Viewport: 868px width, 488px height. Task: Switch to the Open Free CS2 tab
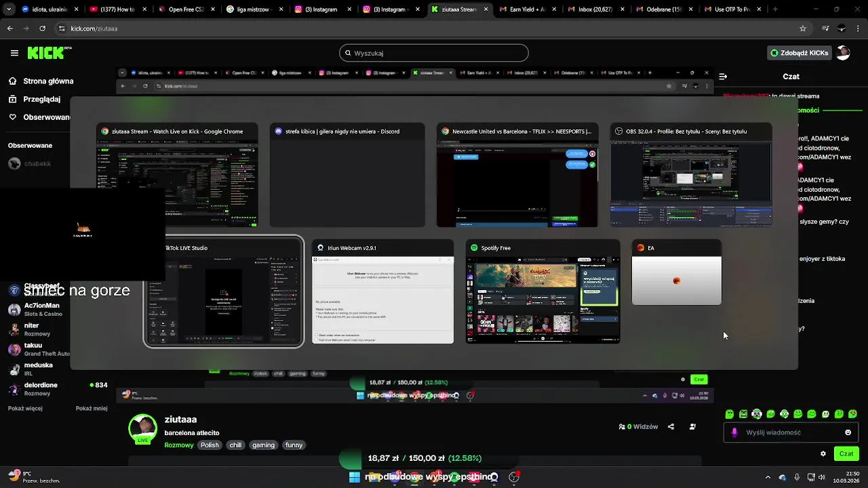[x=186, y=9]
